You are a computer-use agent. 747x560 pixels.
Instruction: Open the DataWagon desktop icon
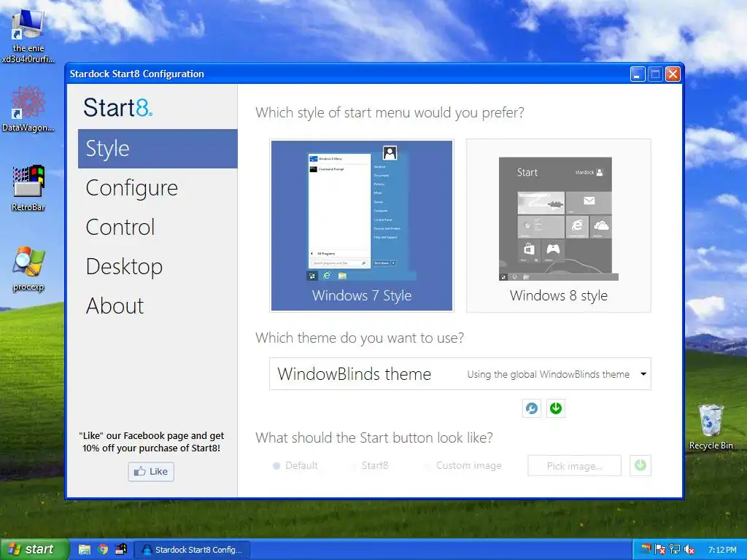tap(28, 109)
